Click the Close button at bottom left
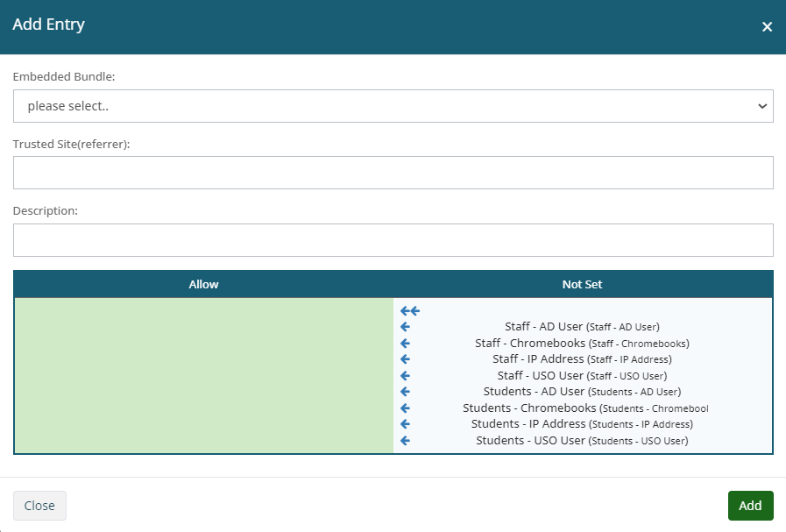The width and height of the screenshot is (786, 532). pos(39,506)
